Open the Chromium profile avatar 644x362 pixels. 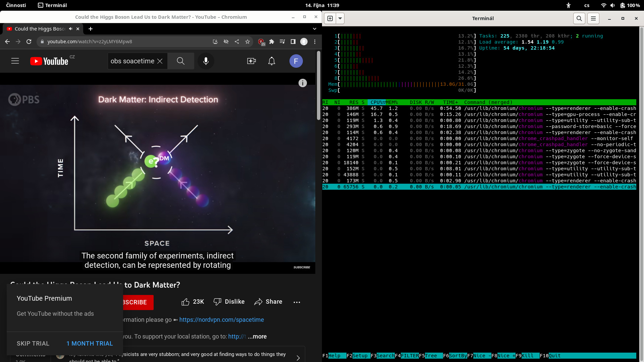pyautogui.click(x=304, y=42)
